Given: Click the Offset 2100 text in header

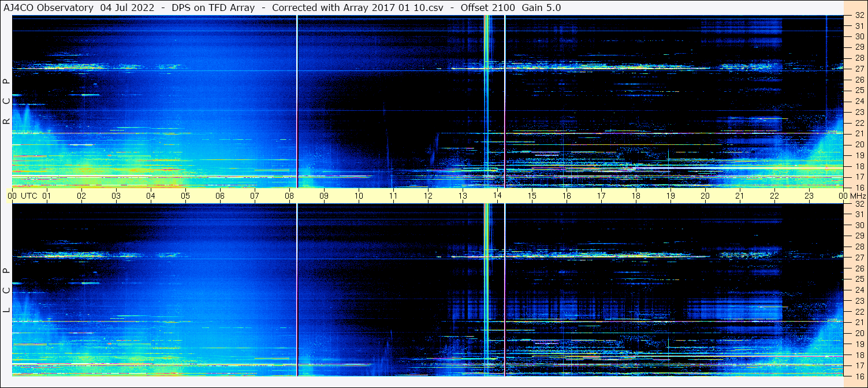Looking at the screenshot, I should 488,8.
